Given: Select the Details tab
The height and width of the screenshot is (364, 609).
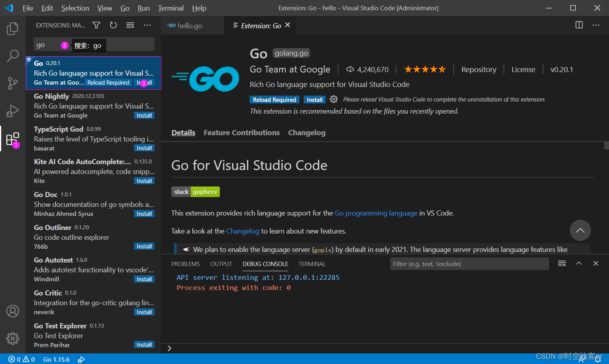Looking at the screenshot, I should coord(183,133).
